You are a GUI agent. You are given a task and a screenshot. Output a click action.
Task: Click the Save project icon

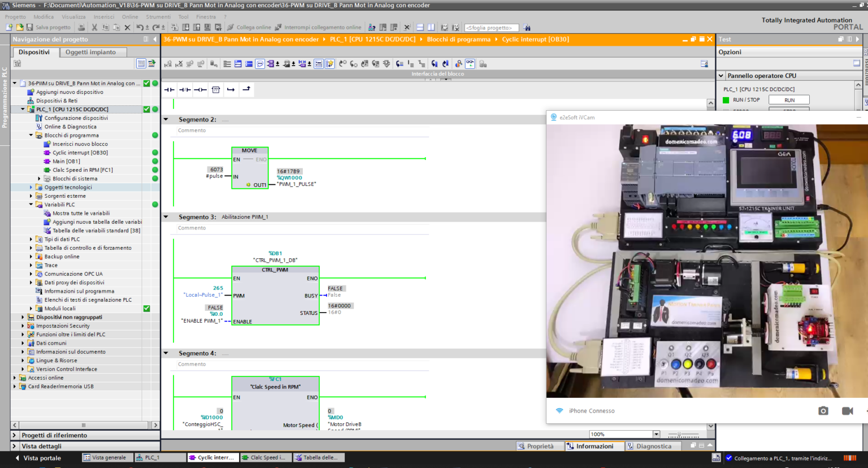click(30, 27)
